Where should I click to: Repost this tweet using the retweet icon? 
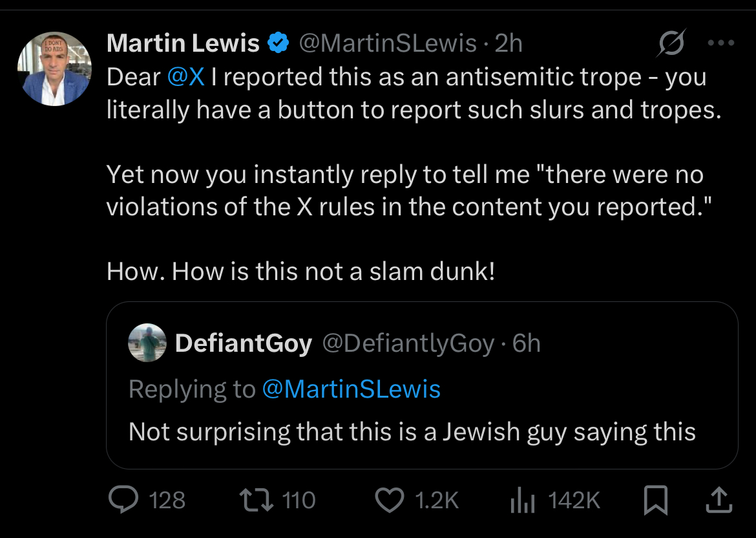click(x=253, y=500)
